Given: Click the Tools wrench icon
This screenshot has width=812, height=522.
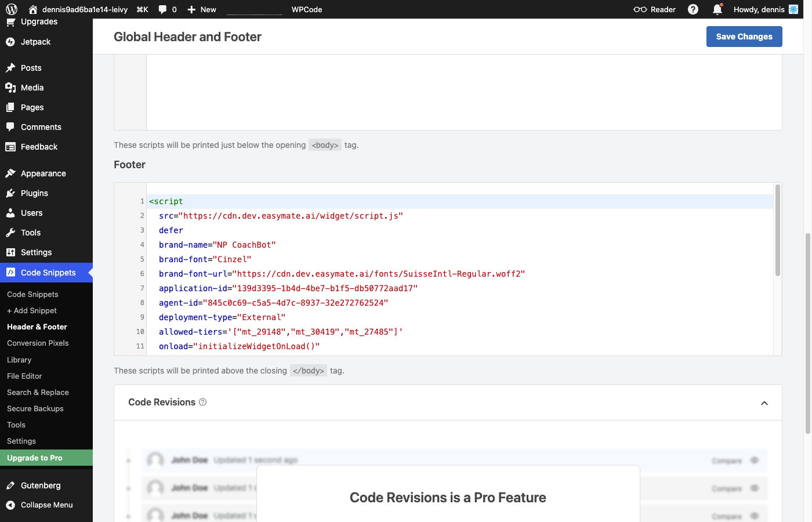Looking at the screenshot, I should point(10,233).
